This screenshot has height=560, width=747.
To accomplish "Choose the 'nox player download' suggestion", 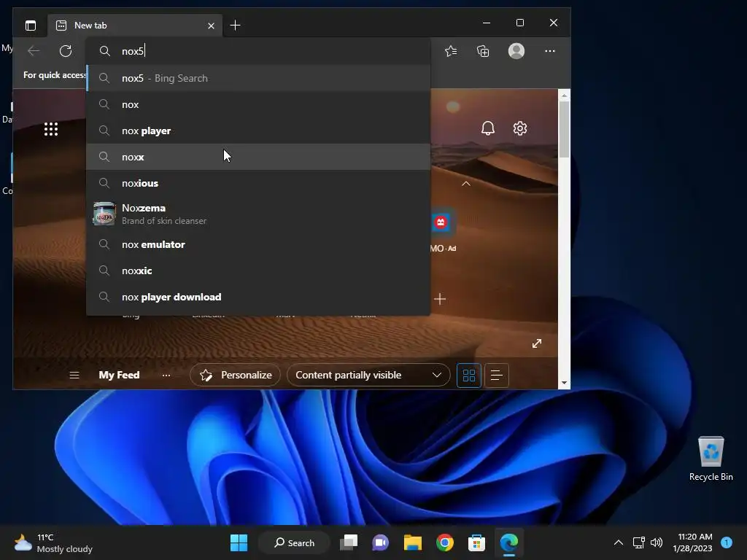I will [x=258, y=297].
